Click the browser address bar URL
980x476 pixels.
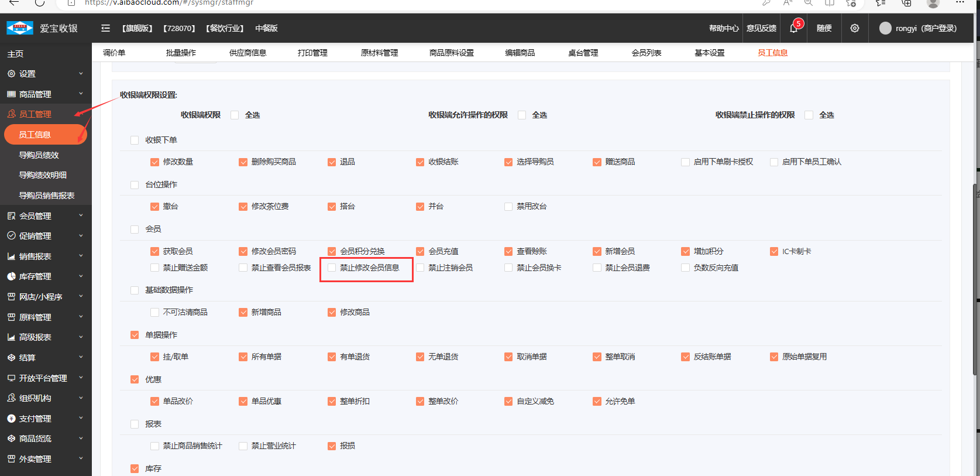click(170, 3)
